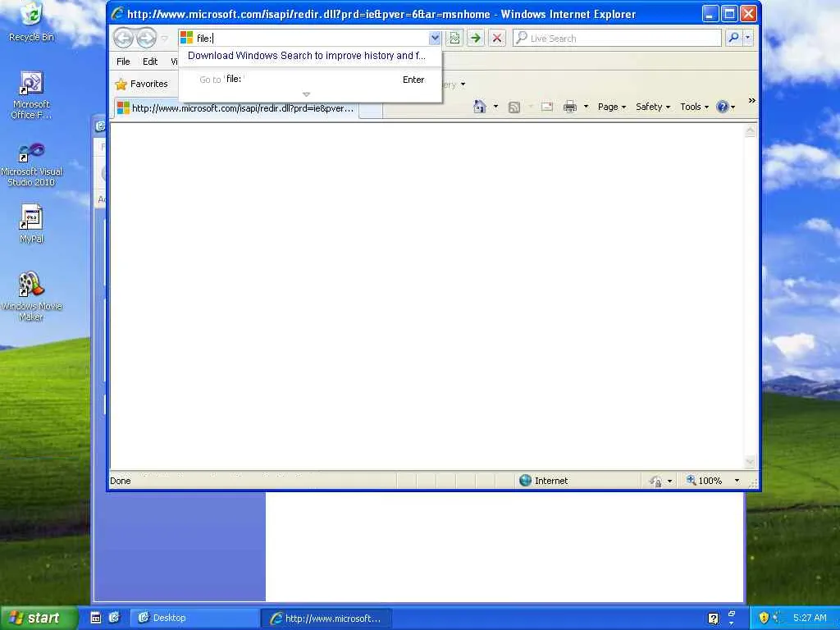The image size is (840, 630).
Task: Select the Go to 'file:' suggestion
Action: point(310,80)
